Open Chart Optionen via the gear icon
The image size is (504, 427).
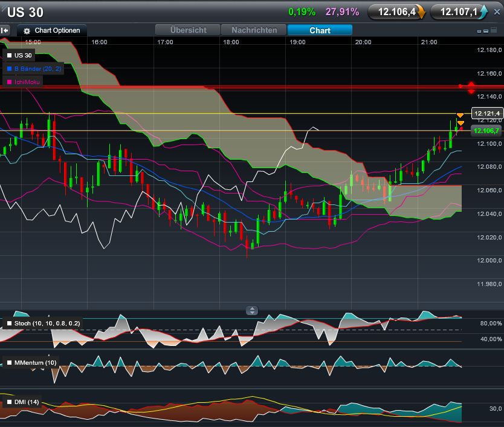27,30
